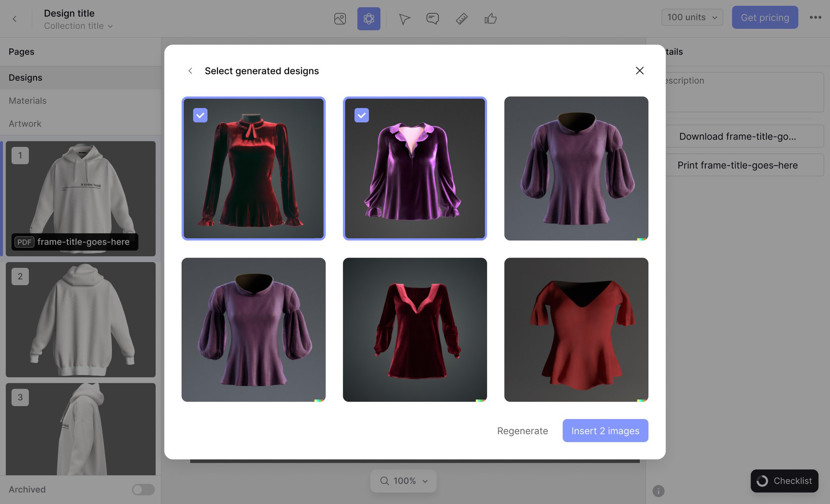Select the red short-sleeve peplum top
Screen dimensions: 830x504
point(576,329)
